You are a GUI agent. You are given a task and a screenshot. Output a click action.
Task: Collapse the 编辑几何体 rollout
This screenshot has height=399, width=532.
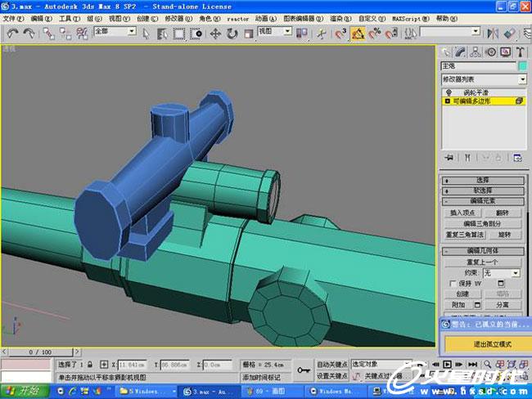[x=483, y=251]
